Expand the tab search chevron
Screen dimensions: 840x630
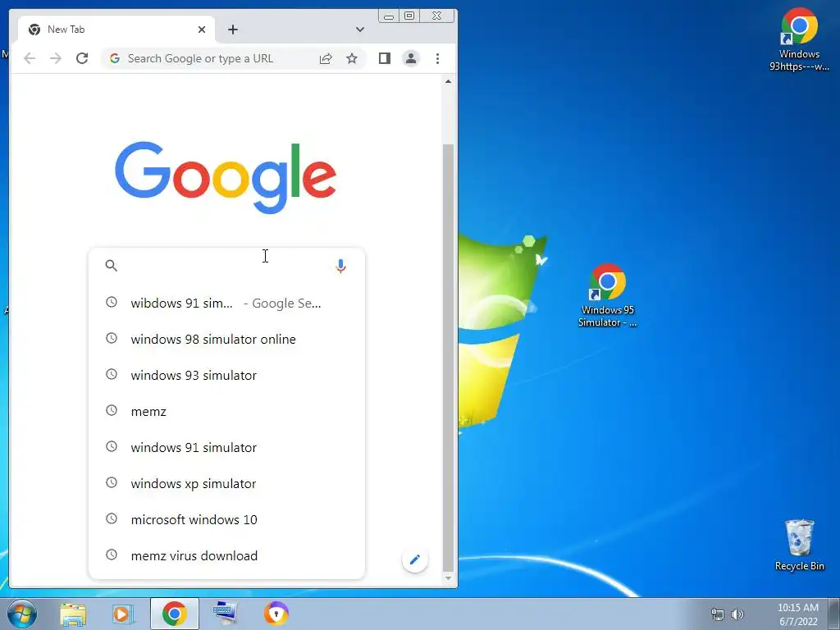(x=360, y=30)
